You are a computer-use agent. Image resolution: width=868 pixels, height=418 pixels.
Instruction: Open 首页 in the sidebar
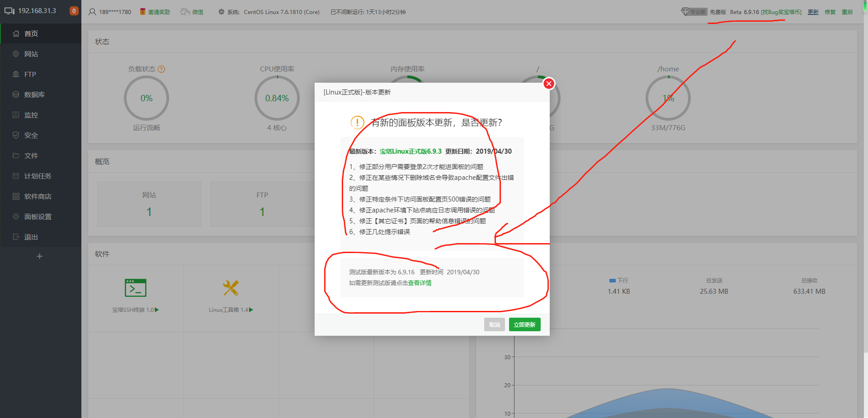coord(41,33)
